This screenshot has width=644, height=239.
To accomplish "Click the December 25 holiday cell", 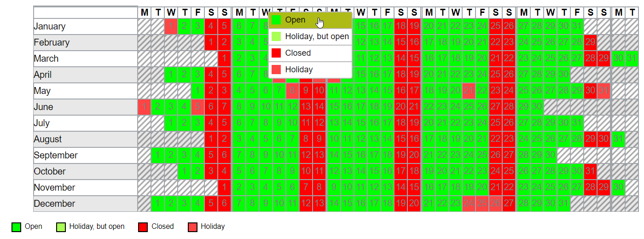I will click(482, 204).
